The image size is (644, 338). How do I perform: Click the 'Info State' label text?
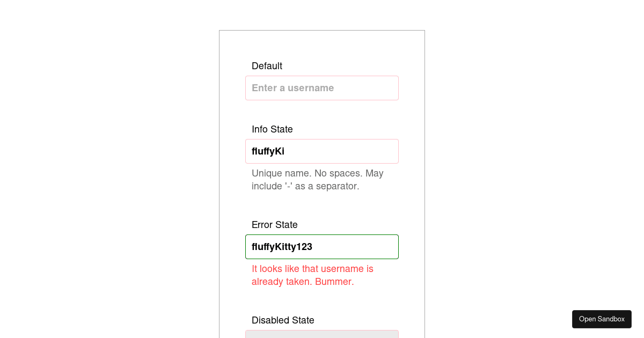pyautogui.click(x=272, y=129)
